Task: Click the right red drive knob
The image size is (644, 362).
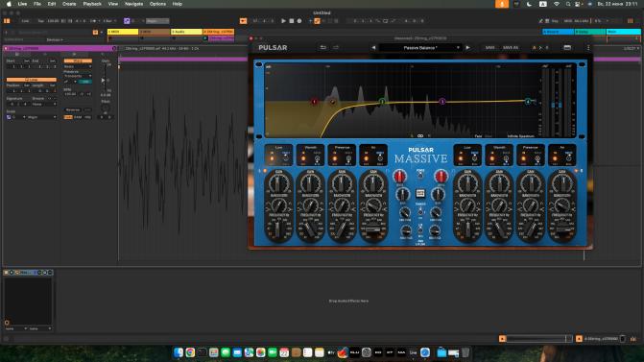Action: [x=441, y=177]
